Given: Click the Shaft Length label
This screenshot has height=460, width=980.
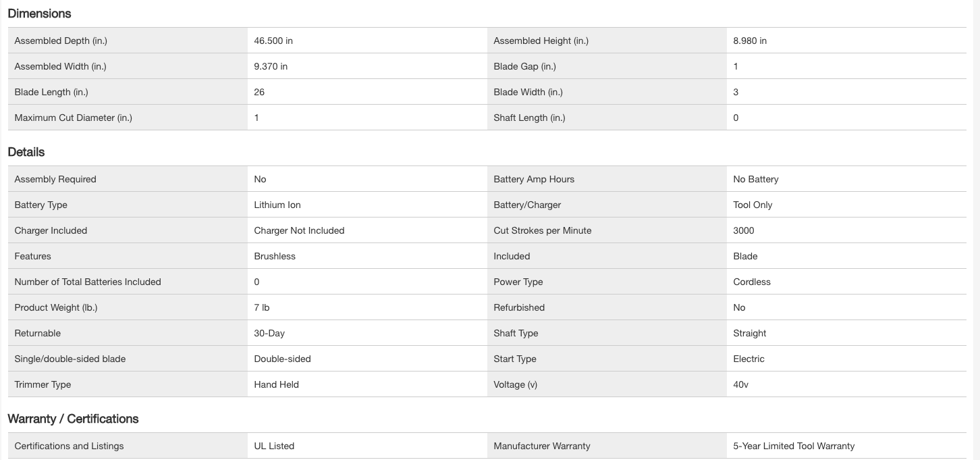Looking at the screenshot, I should pos(529,118).
